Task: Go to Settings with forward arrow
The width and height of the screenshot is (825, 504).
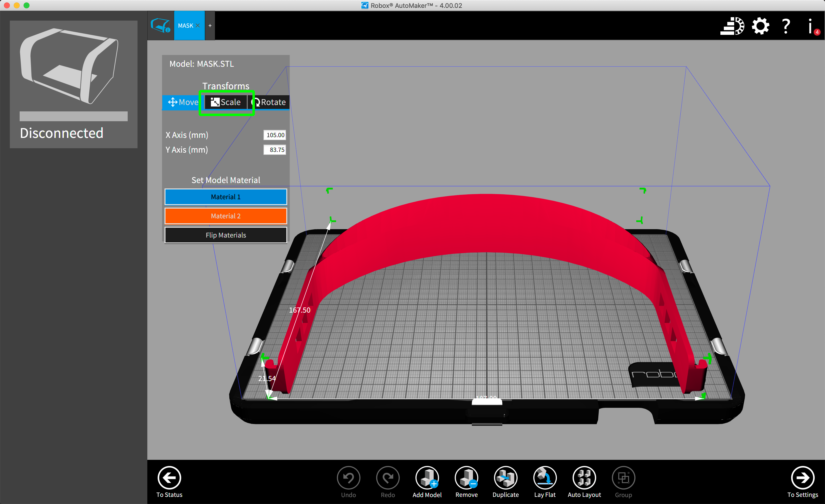Action: (802, 477)
